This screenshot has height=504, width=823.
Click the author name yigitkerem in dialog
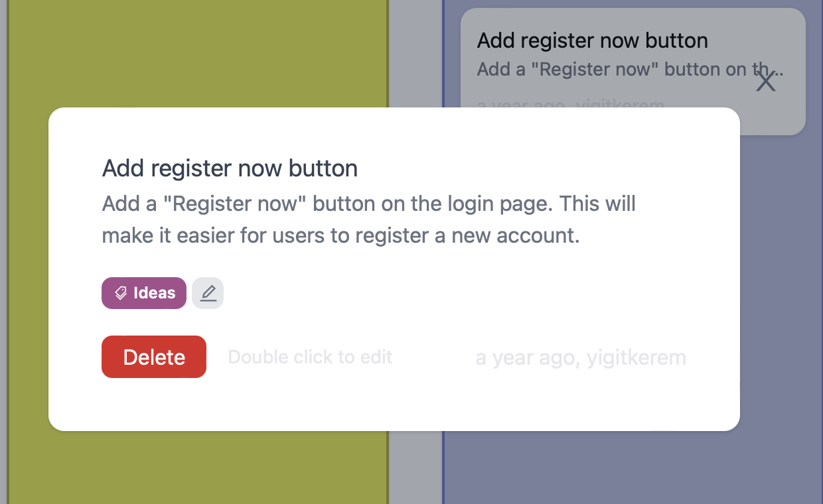[x=636, y=358]
